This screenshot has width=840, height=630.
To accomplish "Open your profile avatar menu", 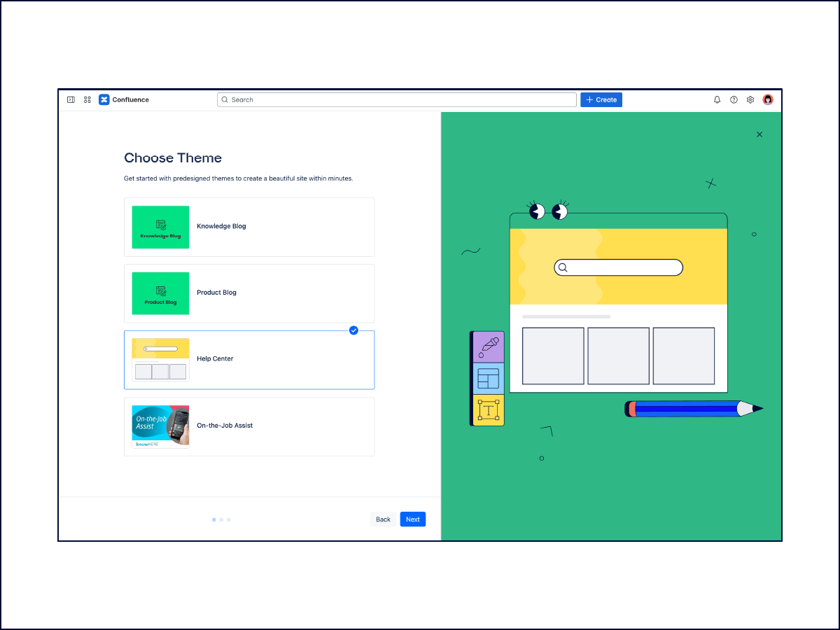I will click(768, 99).
